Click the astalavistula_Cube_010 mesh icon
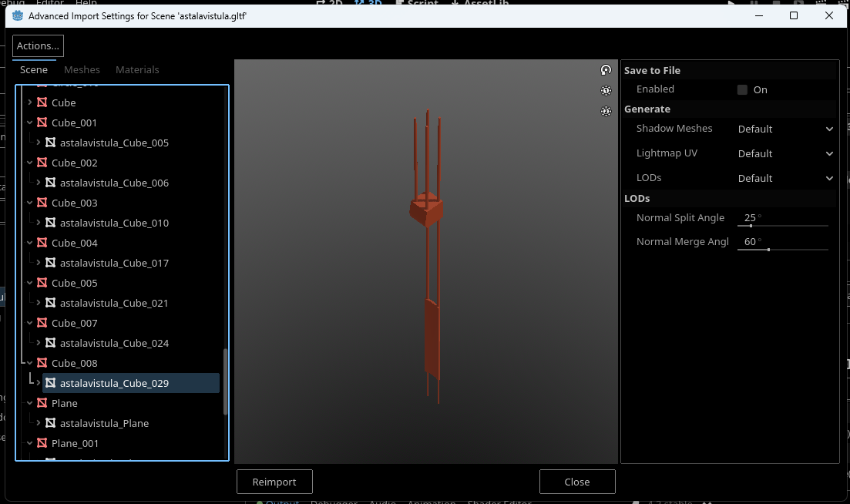The image size is (850, 504). 50,223
